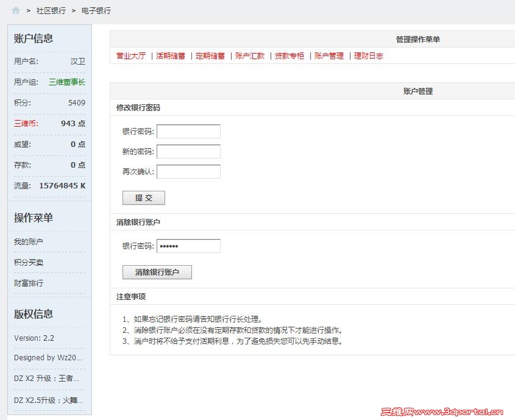Click the 修改银行密码 section heading
This screenshot has width=515, height=420.
[138, 108]
